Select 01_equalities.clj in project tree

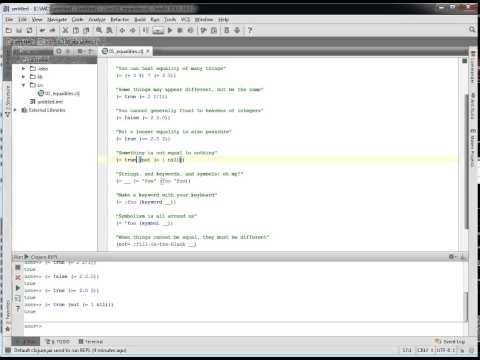click(x=59, y=93)
